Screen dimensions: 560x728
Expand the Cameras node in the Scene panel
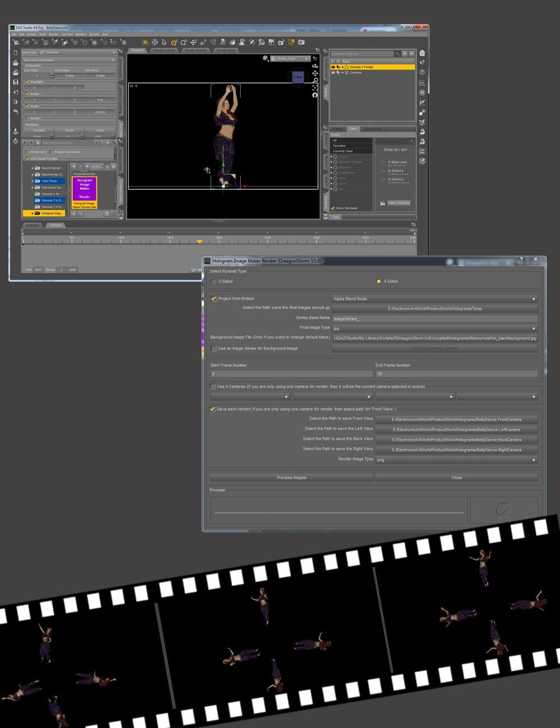click(343, 73)
